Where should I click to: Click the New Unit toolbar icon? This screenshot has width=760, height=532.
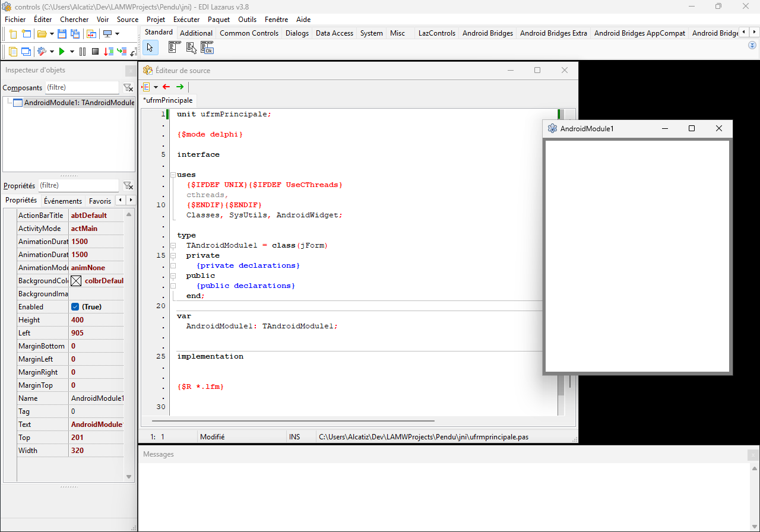(13, 34)
